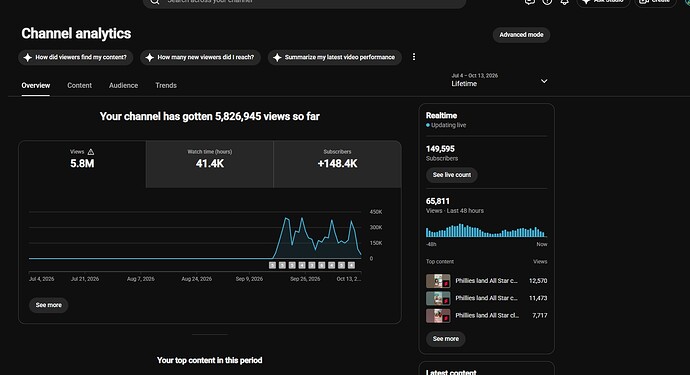Click the 'How did viewers find my content?' suggestion

coord(76,57)
